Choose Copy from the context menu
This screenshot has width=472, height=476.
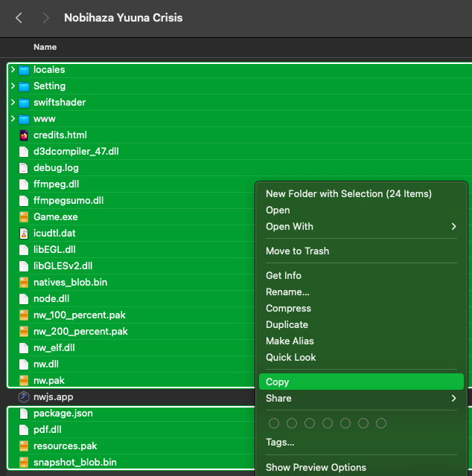(x=278, y=382)
